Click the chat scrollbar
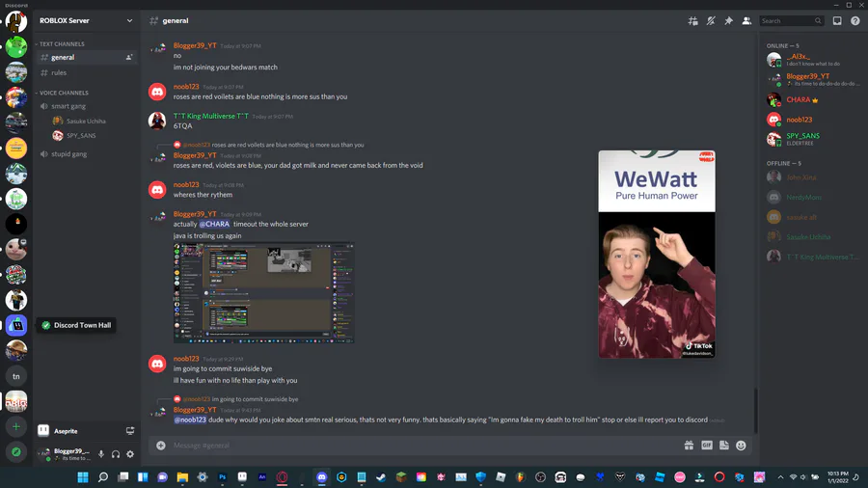Image resolution: width=868 pixels, height=488 pixels. 755,412
